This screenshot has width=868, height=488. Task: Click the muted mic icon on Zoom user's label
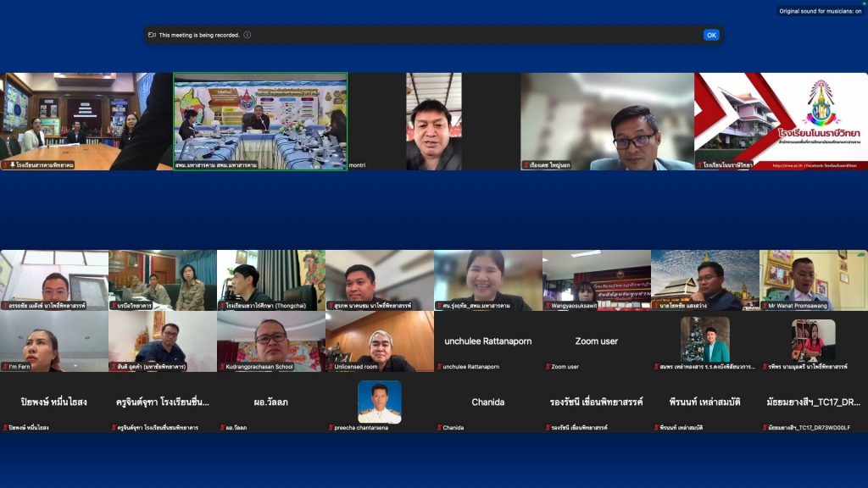[x=548, y=367]
